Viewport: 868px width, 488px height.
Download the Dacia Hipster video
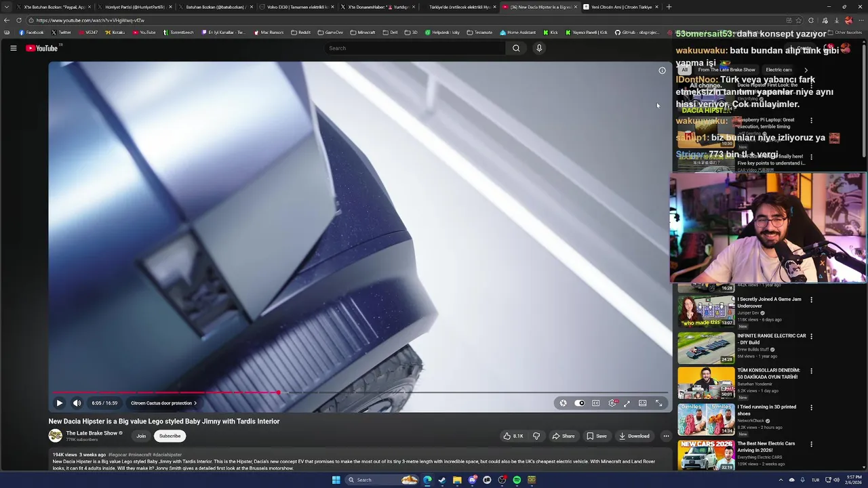coord(634,436)
